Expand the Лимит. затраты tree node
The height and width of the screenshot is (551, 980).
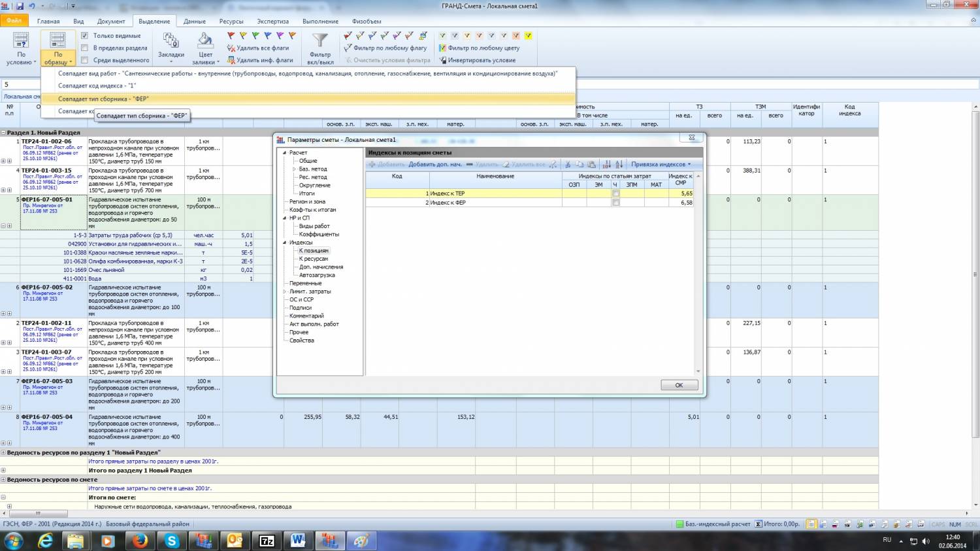285,292
